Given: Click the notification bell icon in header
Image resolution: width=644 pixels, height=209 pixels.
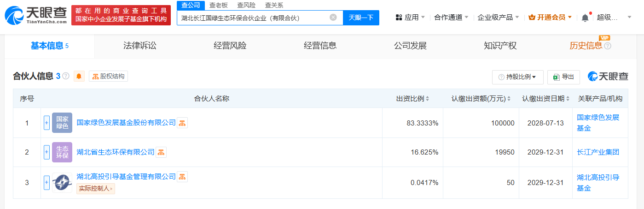Looking at the screenshot, I should point(585,18).
